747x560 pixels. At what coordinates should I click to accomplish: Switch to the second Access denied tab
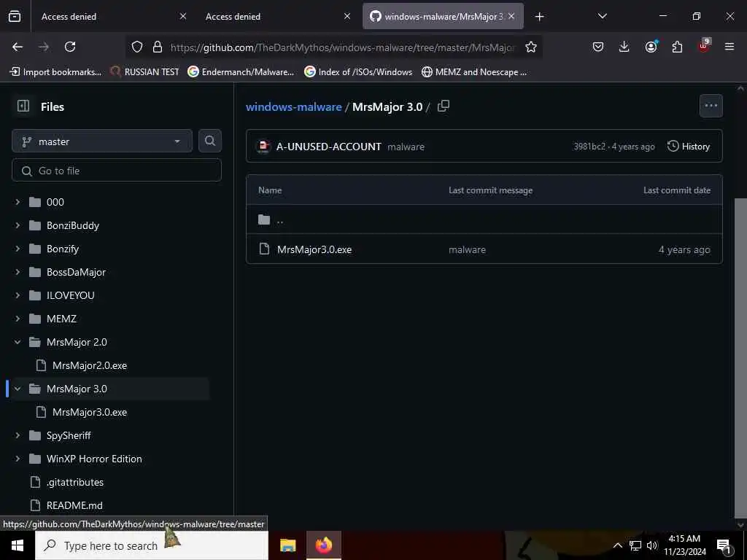pyautogui.click(x=276, y=16)
